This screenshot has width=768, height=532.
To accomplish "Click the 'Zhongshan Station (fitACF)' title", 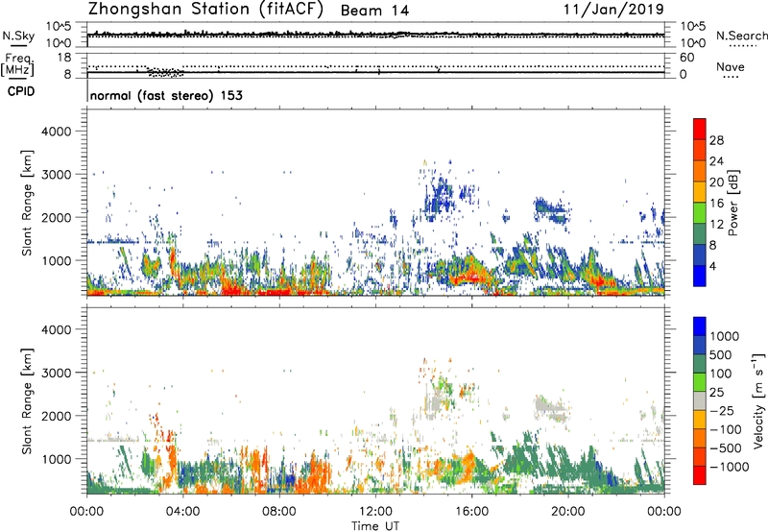I will point(205,10).
